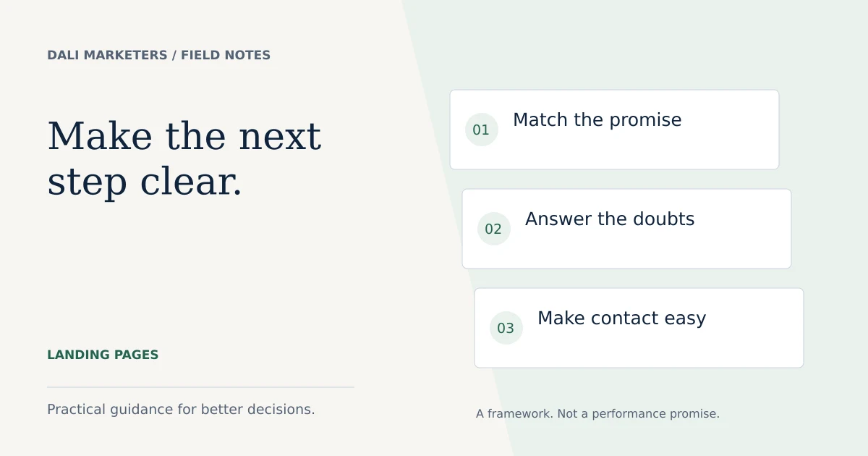Select the 'Answer the doubts' card

pyautogui.click(x=626, y=229)
